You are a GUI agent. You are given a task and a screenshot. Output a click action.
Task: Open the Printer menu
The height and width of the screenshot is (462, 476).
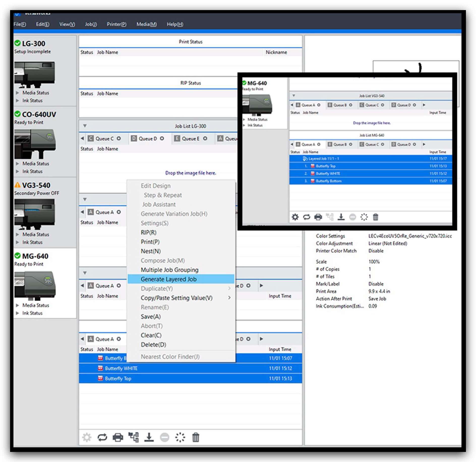click(116, 24)
